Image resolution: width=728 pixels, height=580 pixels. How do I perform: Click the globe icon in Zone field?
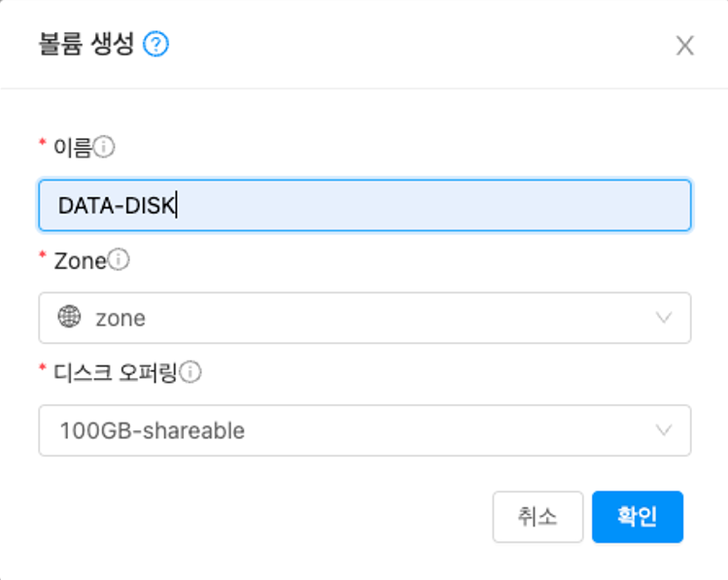[70, 318]
